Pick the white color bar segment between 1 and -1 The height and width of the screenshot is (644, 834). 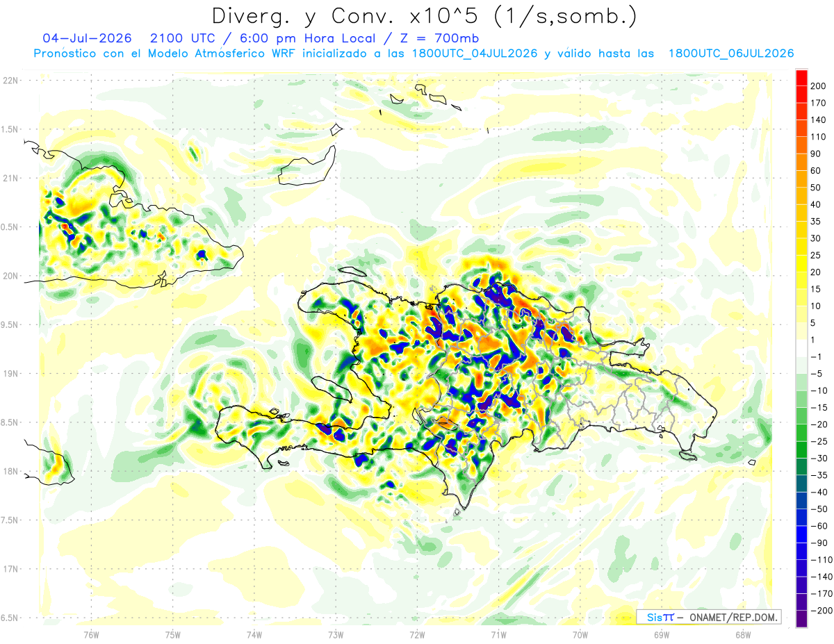click(801, 349)
